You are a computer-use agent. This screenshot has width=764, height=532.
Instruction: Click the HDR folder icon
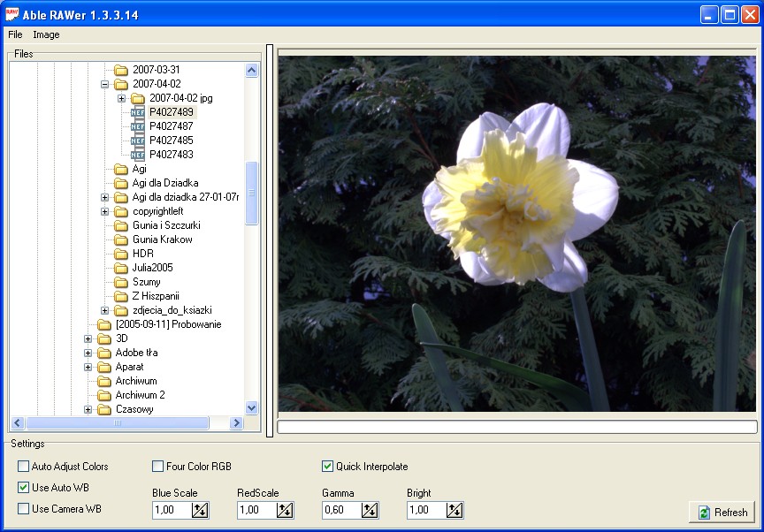tap(121, 254)
